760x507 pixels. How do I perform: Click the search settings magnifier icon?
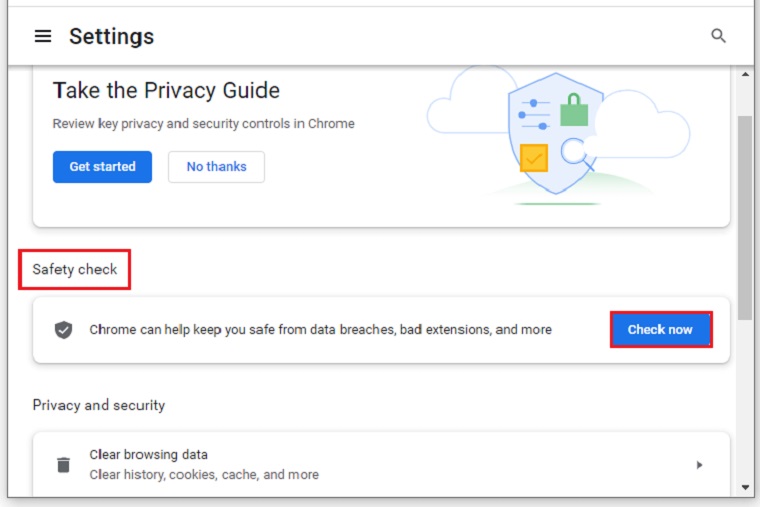(x=718, y=36)
